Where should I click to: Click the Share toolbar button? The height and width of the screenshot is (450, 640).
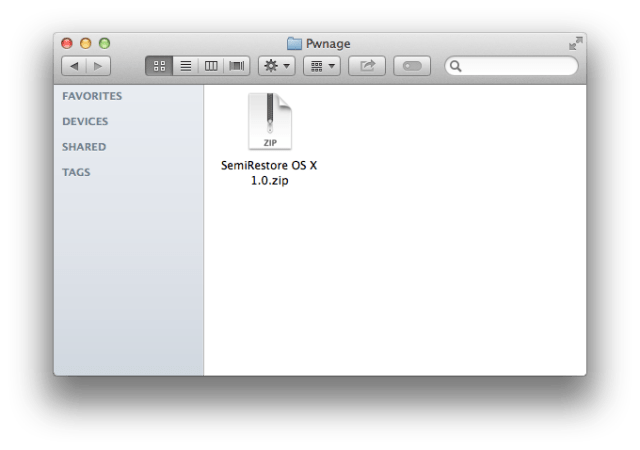(367, 66)
